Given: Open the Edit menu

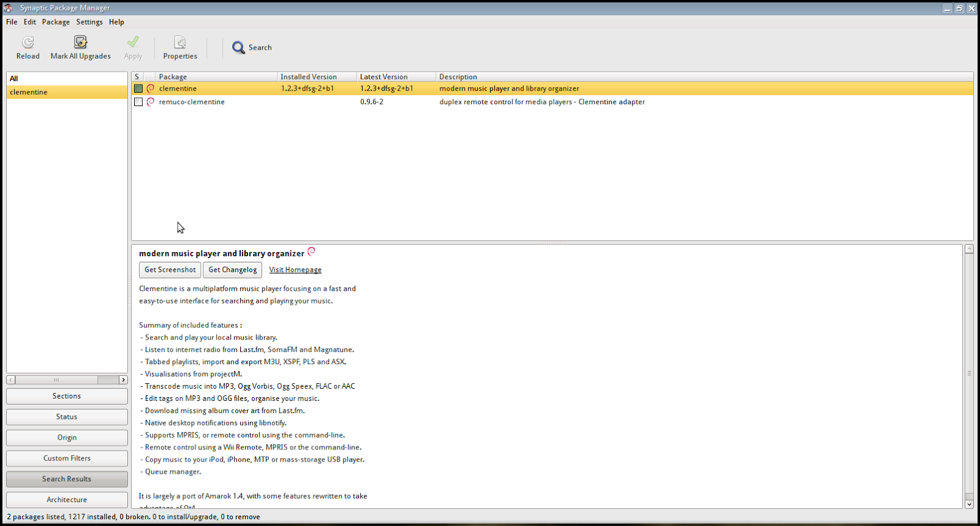Looking at the screenshot, I should [x=30, y=21].
